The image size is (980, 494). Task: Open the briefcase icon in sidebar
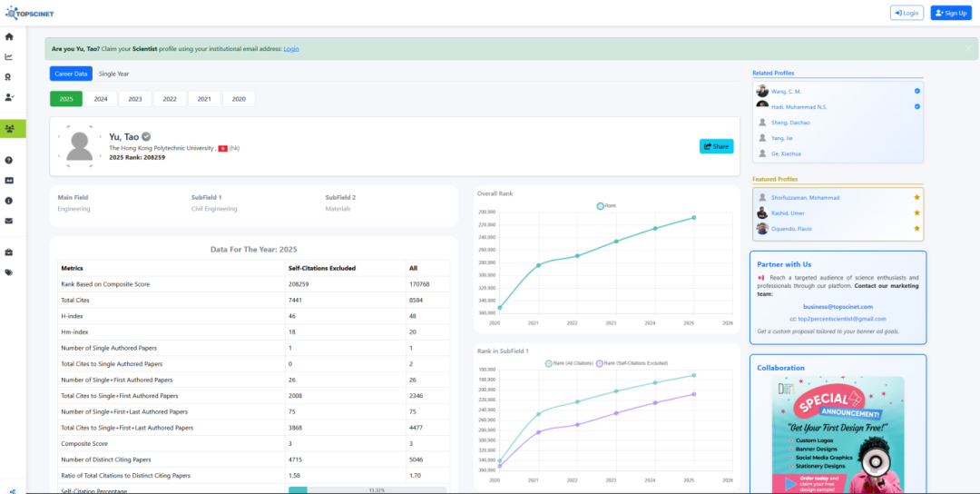9,252
